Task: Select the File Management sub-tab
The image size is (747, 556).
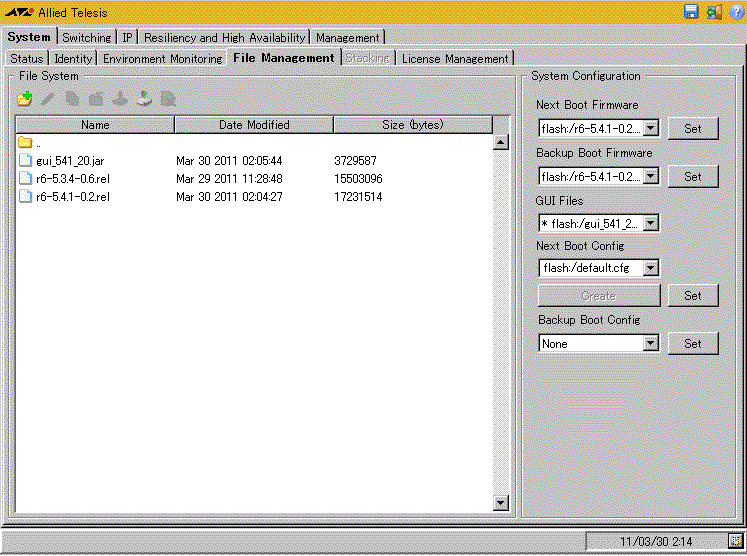Action: [x=284, y=58]
